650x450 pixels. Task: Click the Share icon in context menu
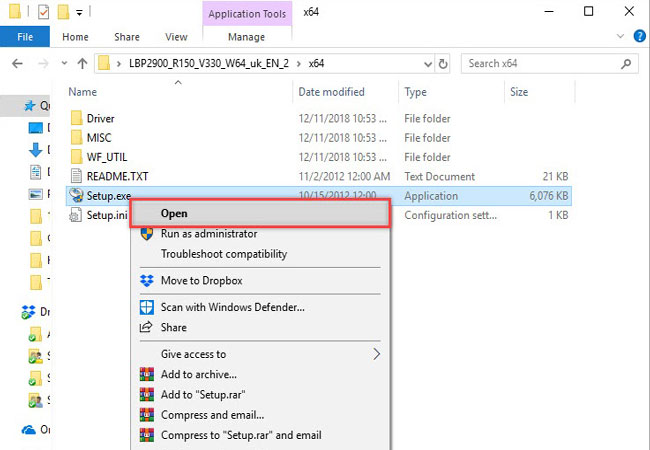[147, 327]
